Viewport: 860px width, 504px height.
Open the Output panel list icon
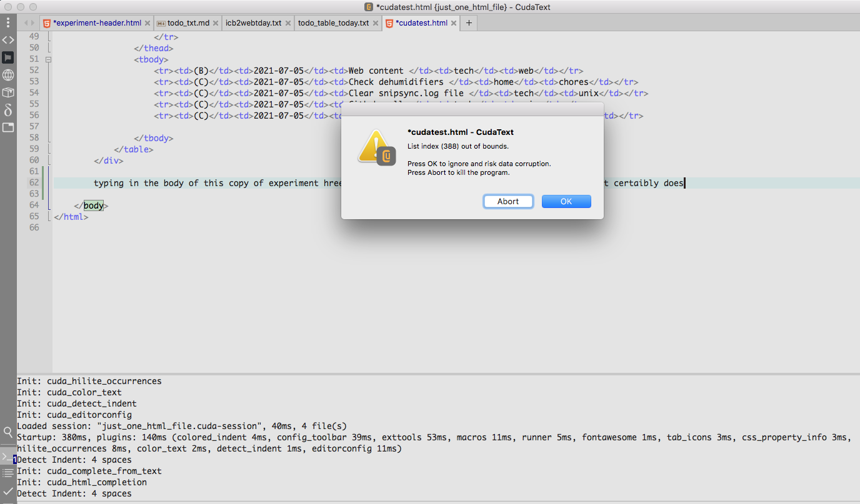coord(8,473)
